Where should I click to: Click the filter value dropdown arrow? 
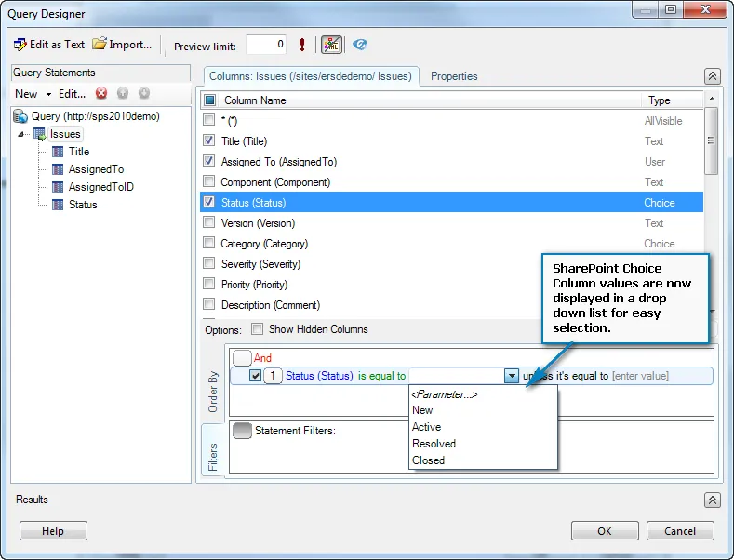511,376
